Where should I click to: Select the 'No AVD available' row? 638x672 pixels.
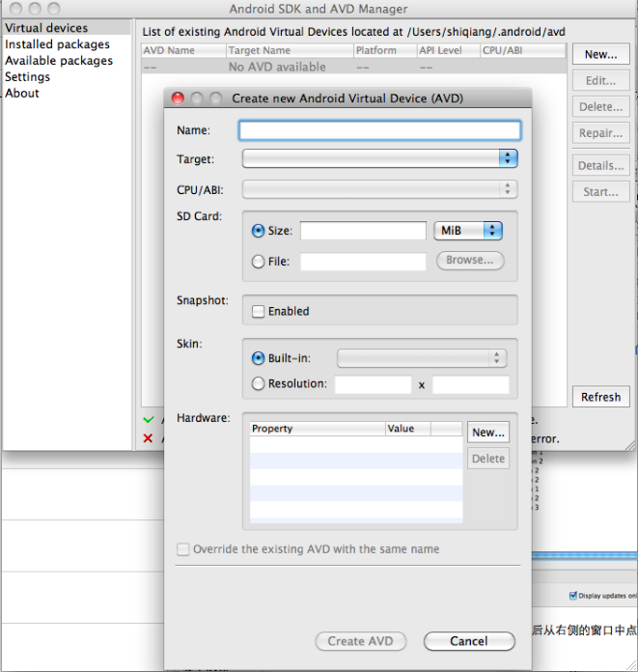point(354,67)
